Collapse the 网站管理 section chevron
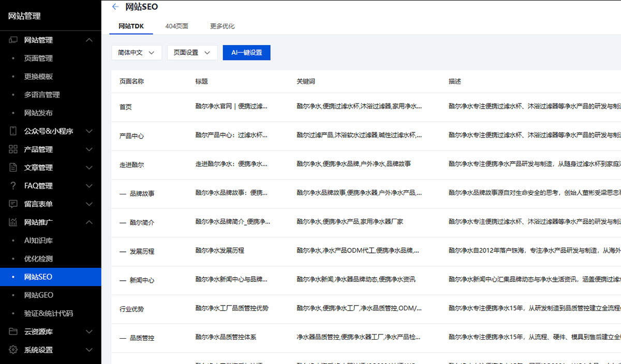Viewport: 621px width, 364px height. click(x=89, y=40)
